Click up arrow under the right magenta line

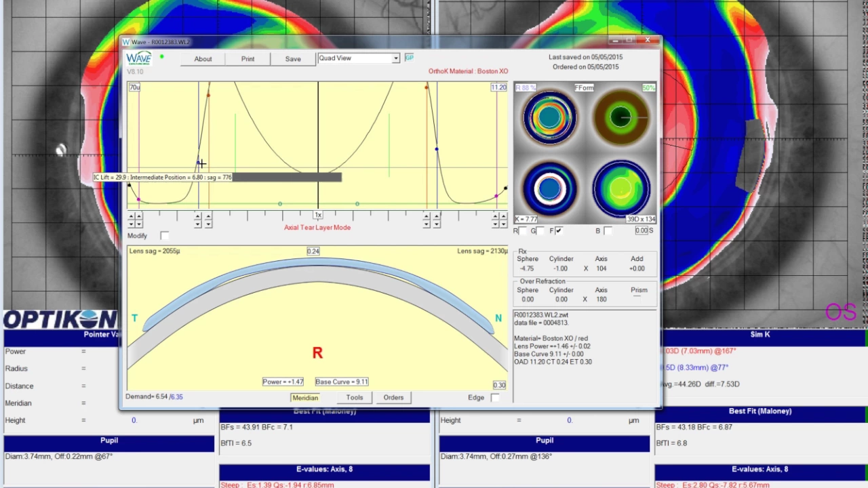(496, 216)
